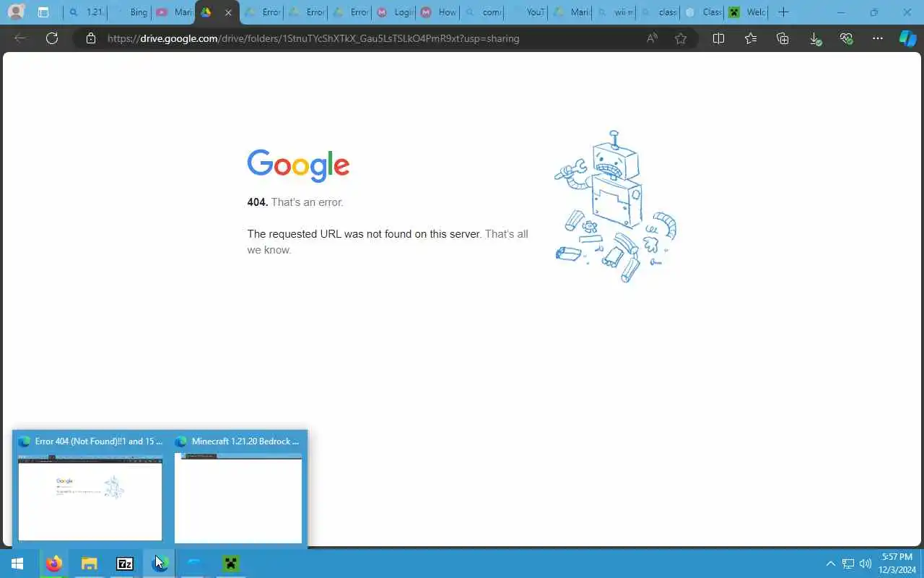
Task: Click the Google logo on the error page
Action: click(298, 165)
